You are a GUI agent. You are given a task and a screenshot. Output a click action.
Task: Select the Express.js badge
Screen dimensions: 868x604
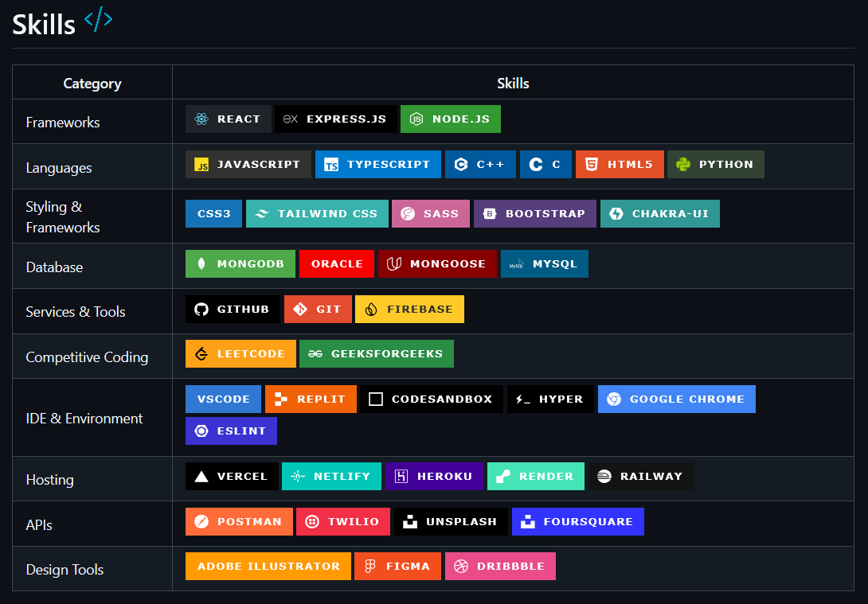[335, 119]
